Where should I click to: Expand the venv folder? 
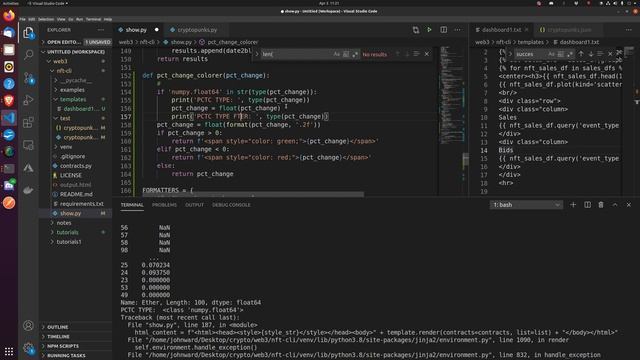[x=76, y=147]
